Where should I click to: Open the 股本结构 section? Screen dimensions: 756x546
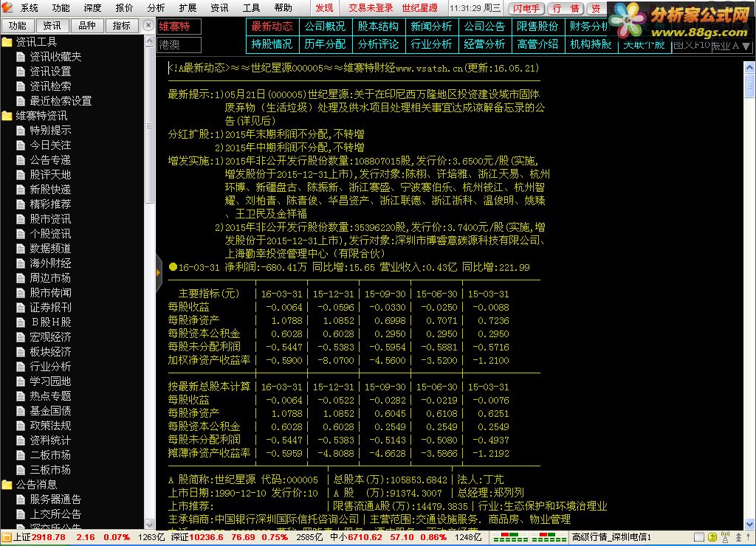(x=378, y=27)
